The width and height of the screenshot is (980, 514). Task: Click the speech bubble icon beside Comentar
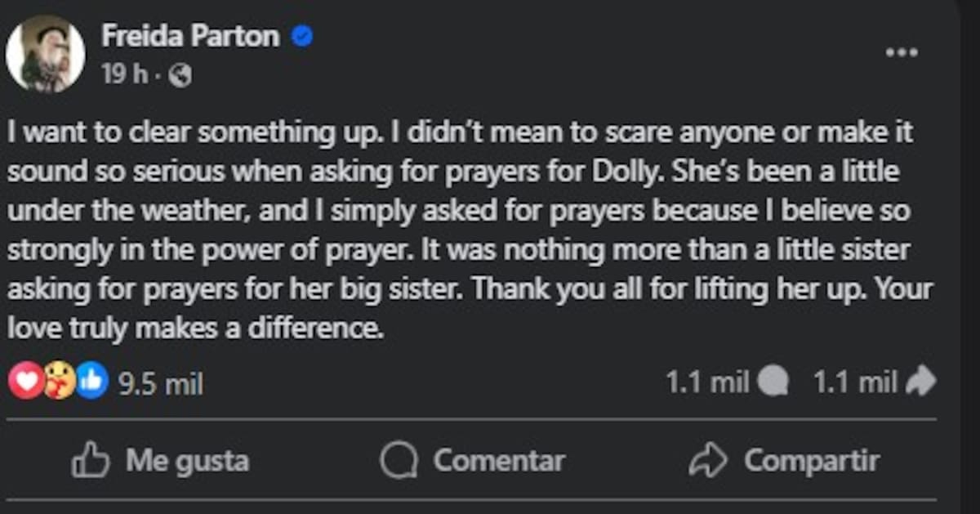(x=399, y=462)
